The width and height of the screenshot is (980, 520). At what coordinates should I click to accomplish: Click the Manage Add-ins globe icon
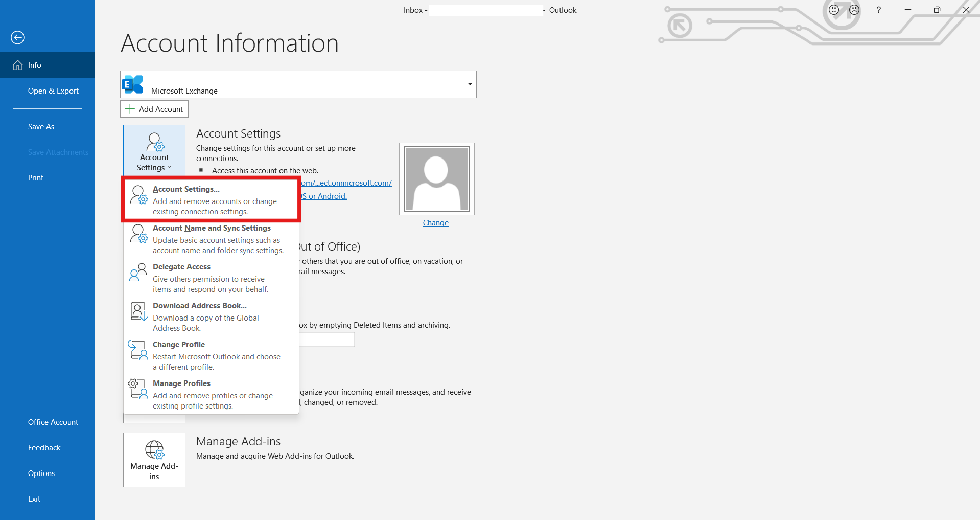coord(154,450)
